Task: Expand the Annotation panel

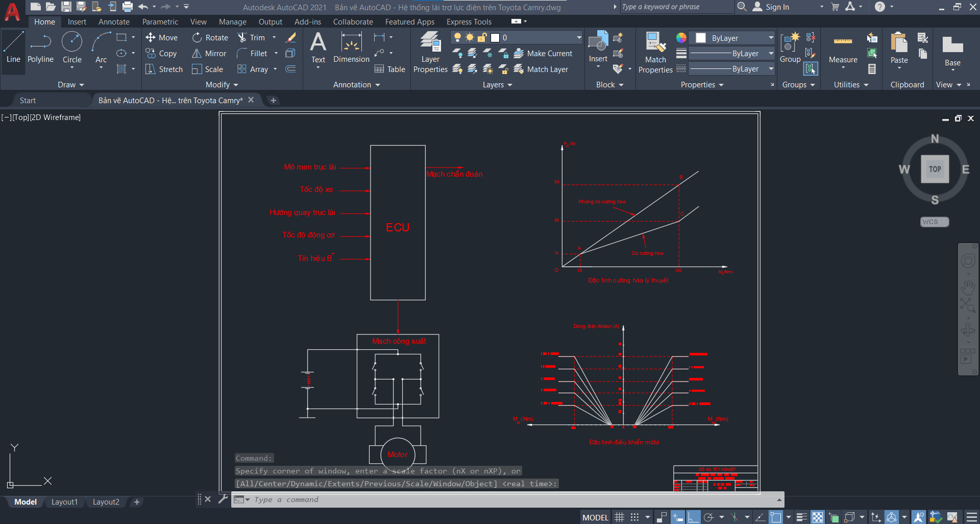Action: [x=357, y=85]
